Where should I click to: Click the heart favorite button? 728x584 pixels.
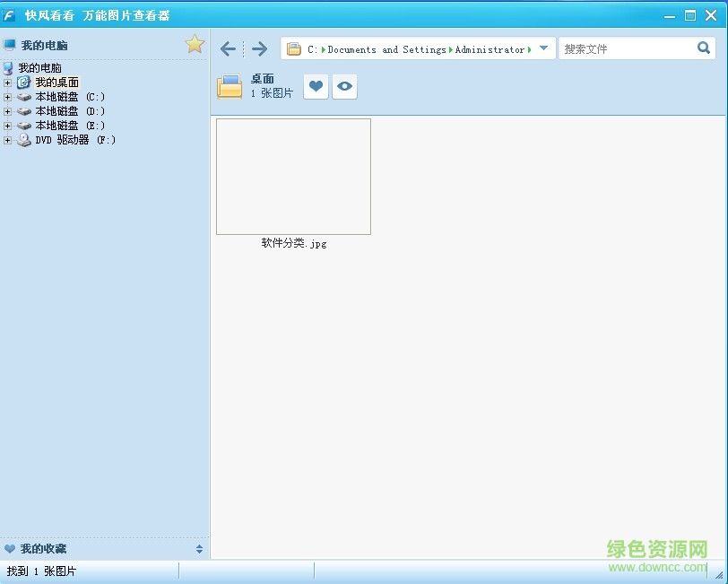pos(316,86)
